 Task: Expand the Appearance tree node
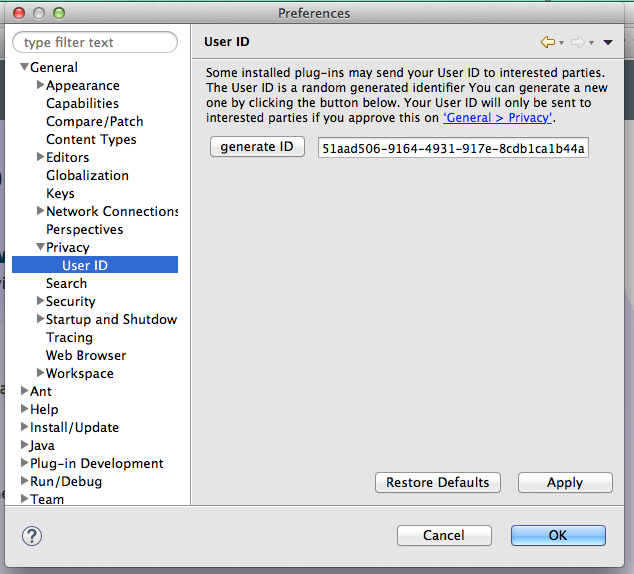40,84
